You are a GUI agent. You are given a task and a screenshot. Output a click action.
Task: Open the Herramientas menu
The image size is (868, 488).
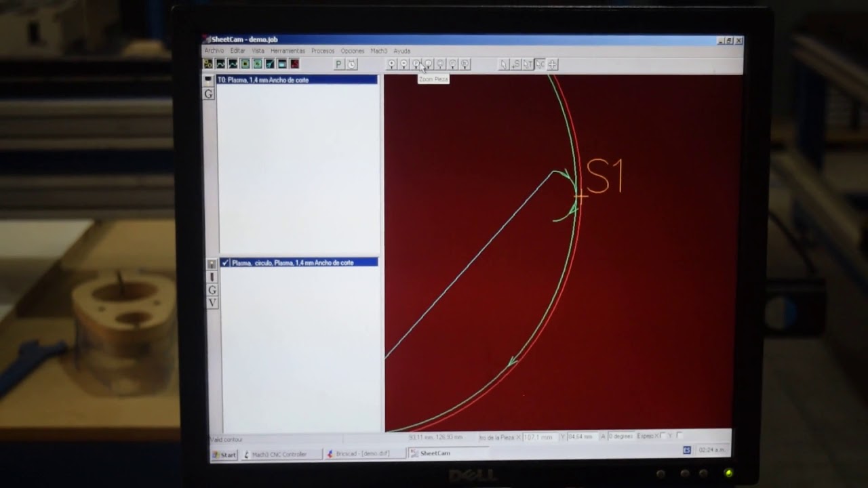click(288, 51)
